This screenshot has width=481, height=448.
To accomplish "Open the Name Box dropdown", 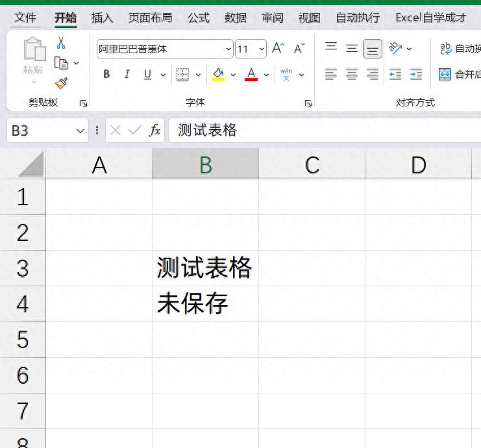I will (80, 131).
